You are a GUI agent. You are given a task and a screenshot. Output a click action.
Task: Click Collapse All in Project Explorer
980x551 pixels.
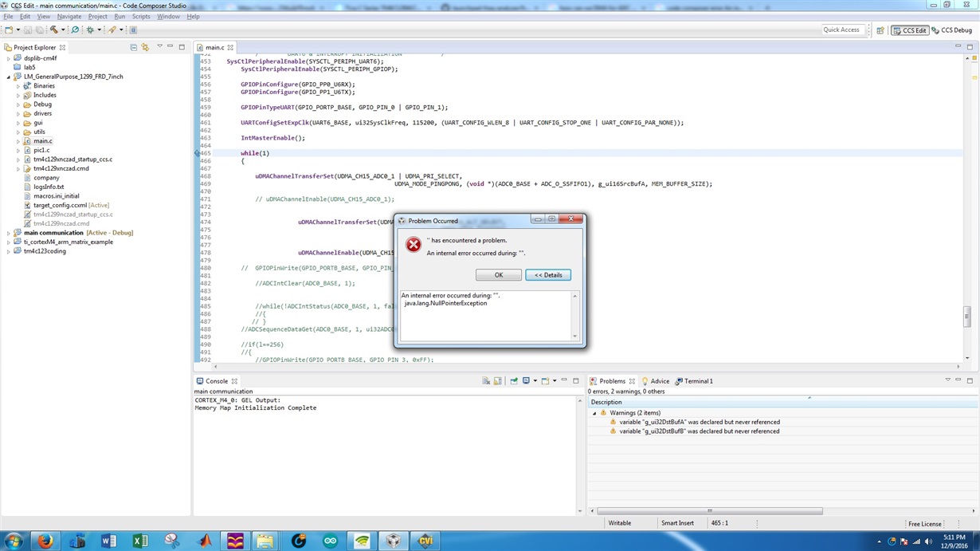(133, 48)
